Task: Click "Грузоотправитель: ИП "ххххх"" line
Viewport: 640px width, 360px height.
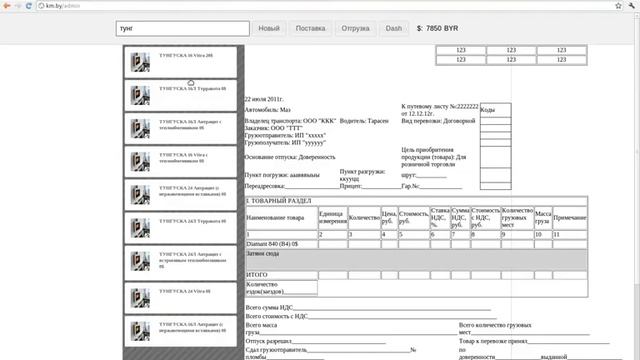Action: (285, 136)
